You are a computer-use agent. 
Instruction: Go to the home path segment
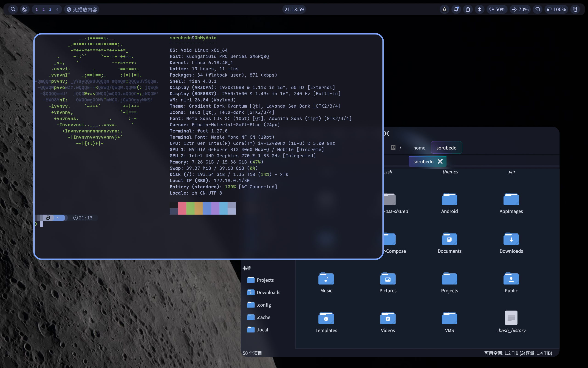point(419,148)
